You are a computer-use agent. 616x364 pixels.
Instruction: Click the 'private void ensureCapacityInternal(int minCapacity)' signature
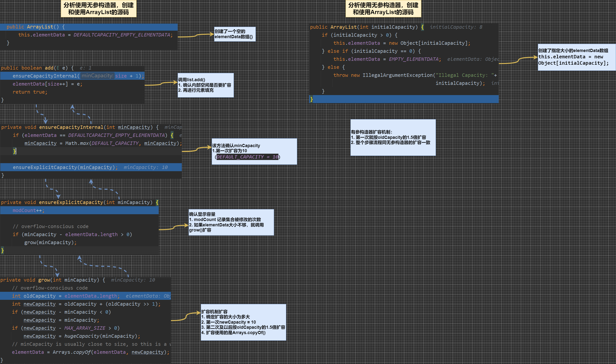[x=80, y=127]
